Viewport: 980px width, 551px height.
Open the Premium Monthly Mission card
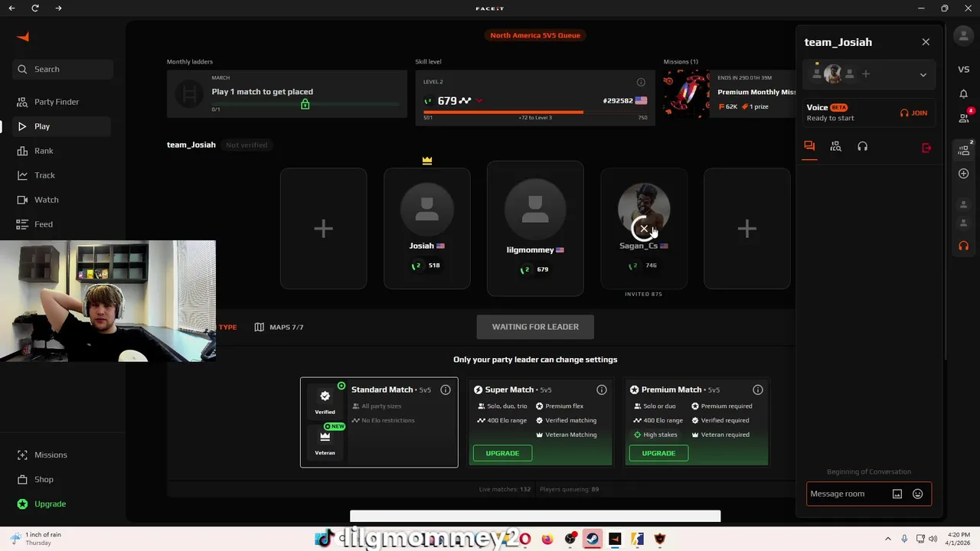point(730,94)
